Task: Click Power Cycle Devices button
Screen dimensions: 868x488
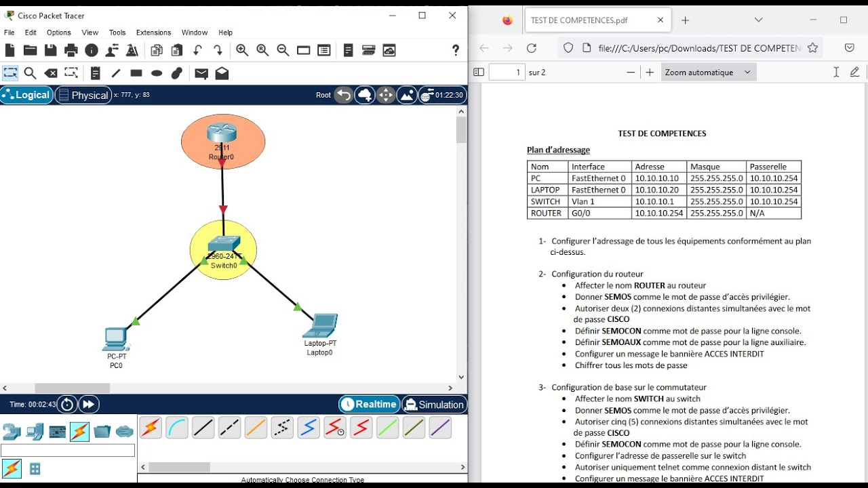Action: [66, 405]
